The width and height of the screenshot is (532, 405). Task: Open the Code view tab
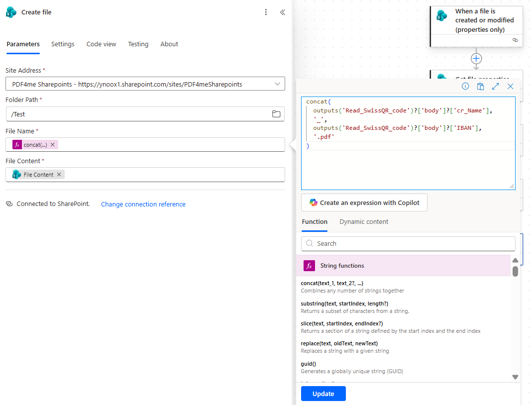(101, 44)
